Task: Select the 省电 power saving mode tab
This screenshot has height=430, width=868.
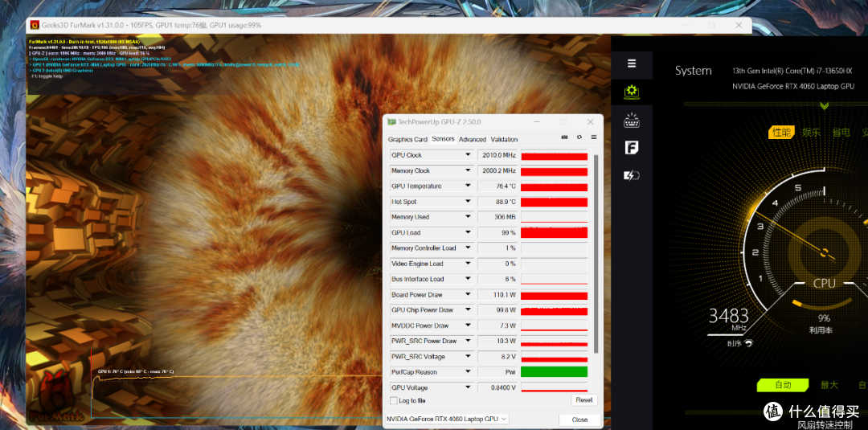Action: pos(841,133)
